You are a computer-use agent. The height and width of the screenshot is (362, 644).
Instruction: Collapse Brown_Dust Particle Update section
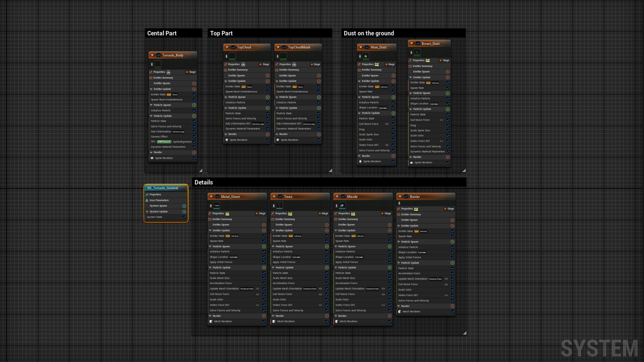[411, 109]
